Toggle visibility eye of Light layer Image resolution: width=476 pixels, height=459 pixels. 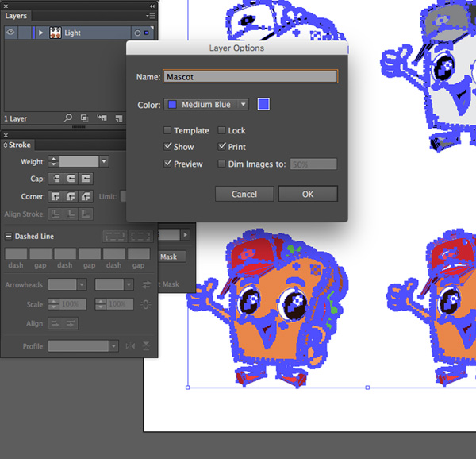pyautogui.click(x=10, y=33)
